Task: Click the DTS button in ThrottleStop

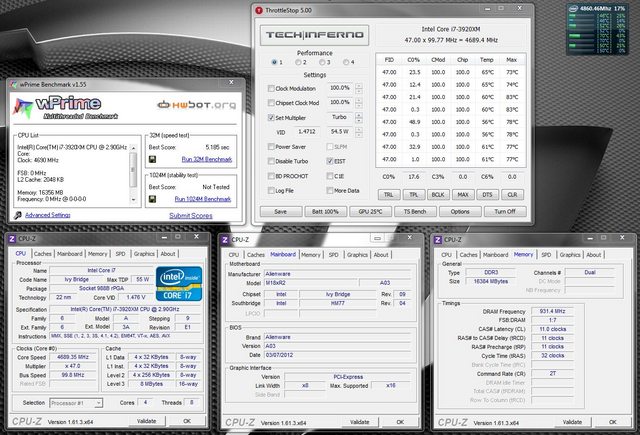Action: pos(487,195)
